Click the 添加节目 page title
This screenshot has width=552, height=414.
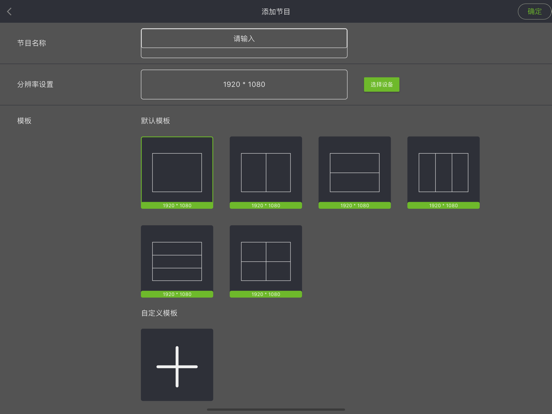tap(276, 12)
